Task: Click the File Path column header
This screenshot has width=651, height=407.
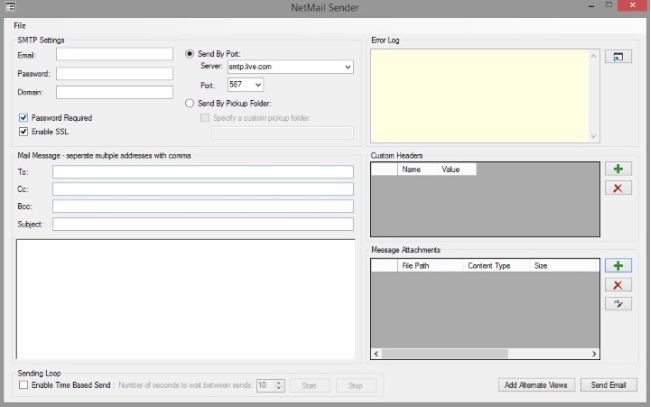Action: click(x=430, y=266)
